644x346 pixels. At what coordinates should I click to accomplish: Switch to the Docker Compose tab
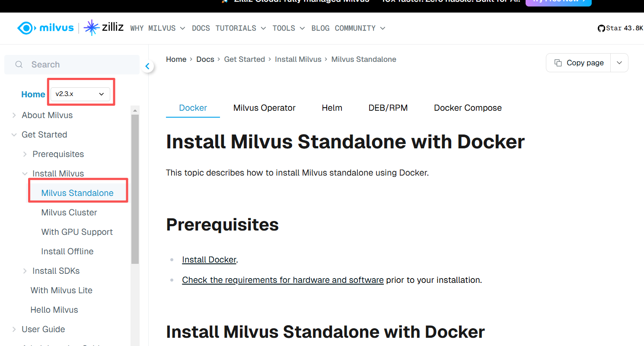click(x=468, y=108)
